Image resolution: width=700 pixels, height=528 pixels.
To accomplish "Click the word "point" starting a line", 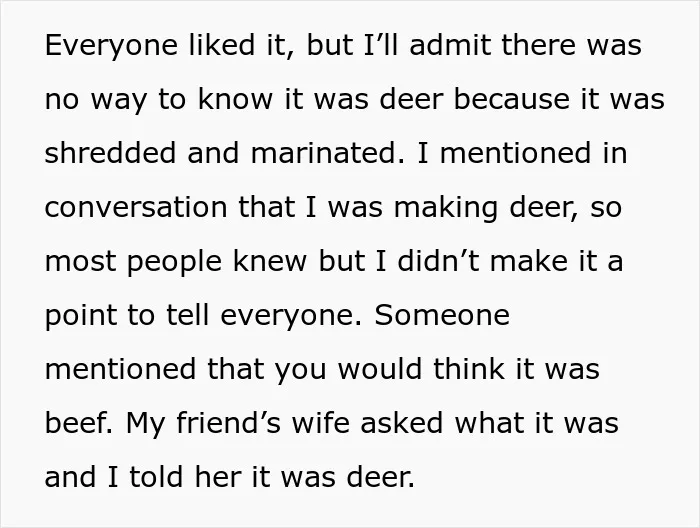I will tap(80, 316).
